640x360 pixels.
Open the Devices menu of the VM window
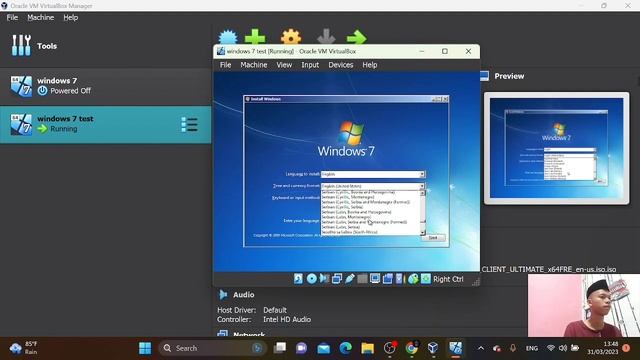[341, 65]
